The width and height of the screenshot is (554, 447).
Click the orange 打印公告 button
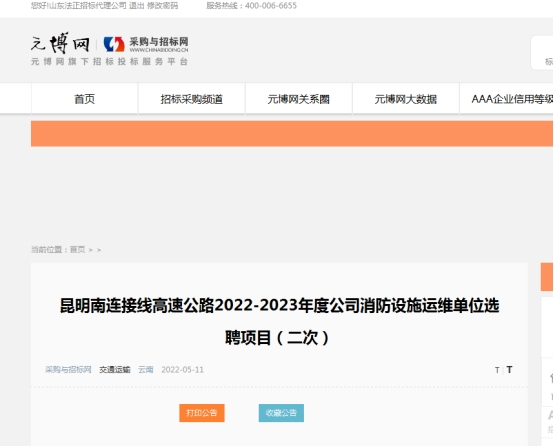tap(202, 413)
